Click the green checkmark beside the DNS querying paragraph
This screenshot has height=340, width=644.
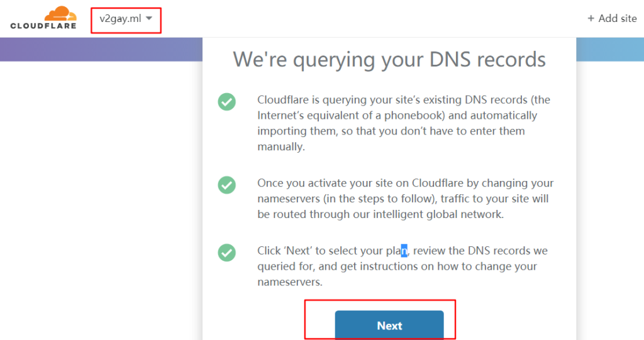tap(226, 101)
